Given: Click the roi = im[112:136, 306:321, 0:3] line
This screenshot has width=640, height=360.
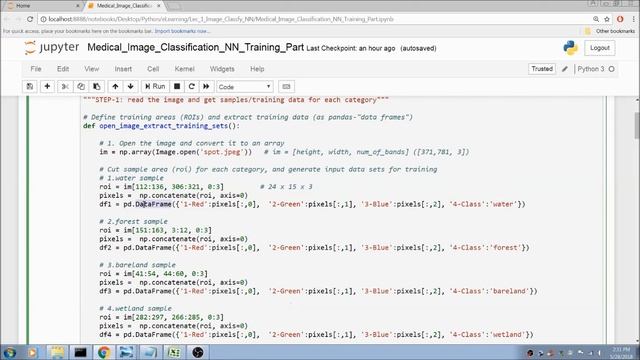Looking at the screenshot, I should [162, 187].
